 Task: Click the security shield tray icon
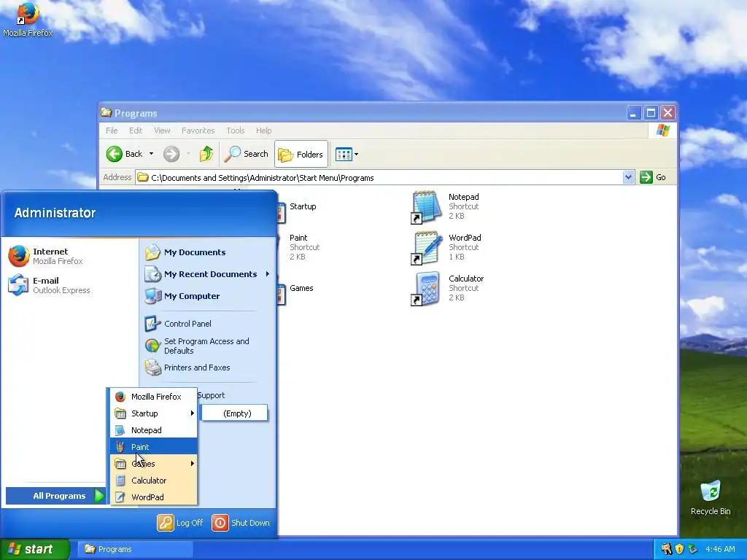click(x=680, y=549)
